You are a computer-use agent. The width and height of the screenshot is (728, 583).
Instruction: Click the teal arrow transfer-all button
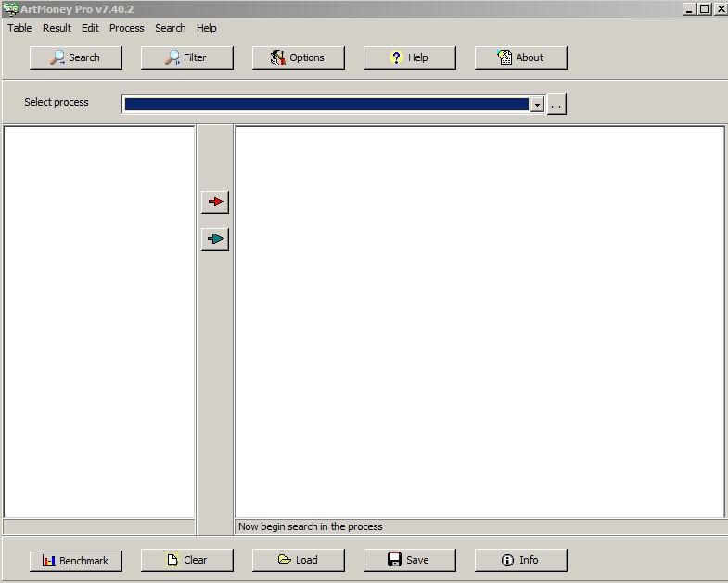click(x=215, y=239)
